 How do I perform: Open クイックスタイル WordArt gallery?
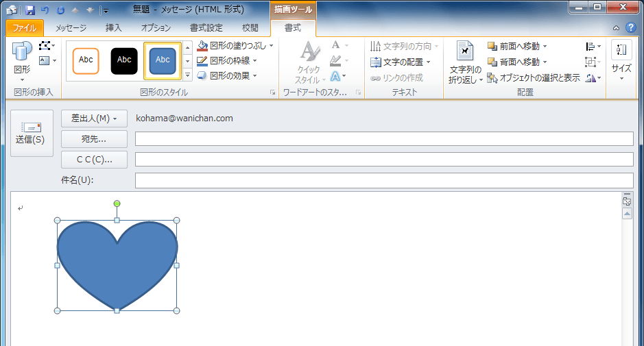coord(310,62)
